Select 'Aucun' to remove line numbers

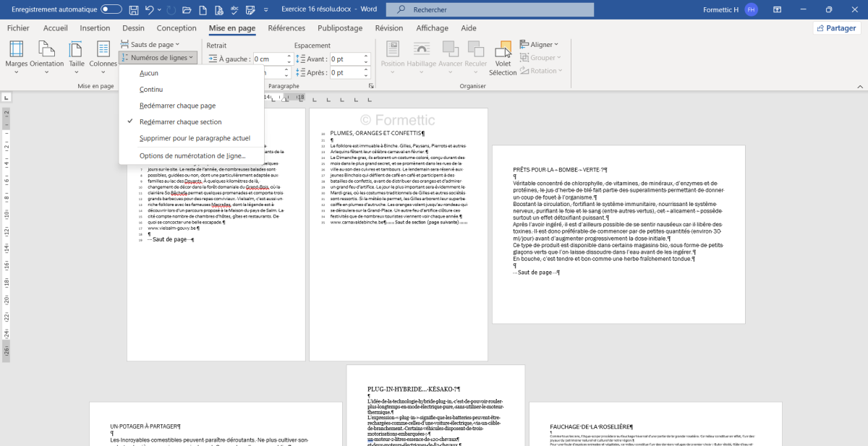(149, 73)
